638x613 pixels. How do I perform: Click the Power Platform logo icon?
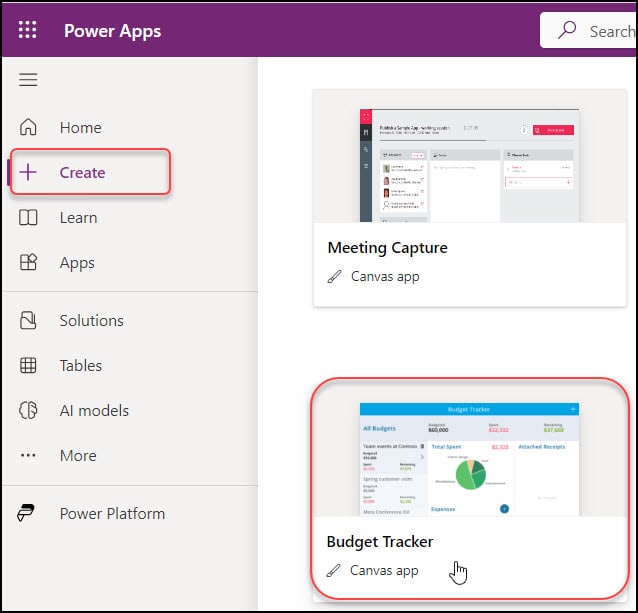pyautogui.click(x=26, y=513)
